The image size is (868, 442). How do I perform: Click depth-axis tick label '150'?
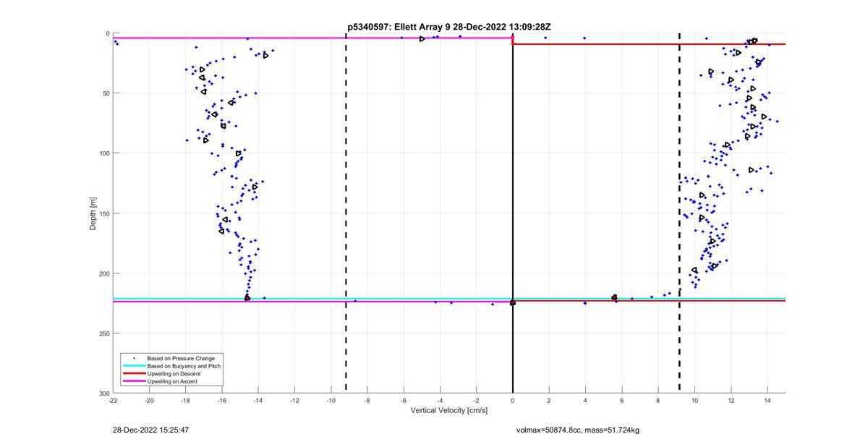coord(105,213)
